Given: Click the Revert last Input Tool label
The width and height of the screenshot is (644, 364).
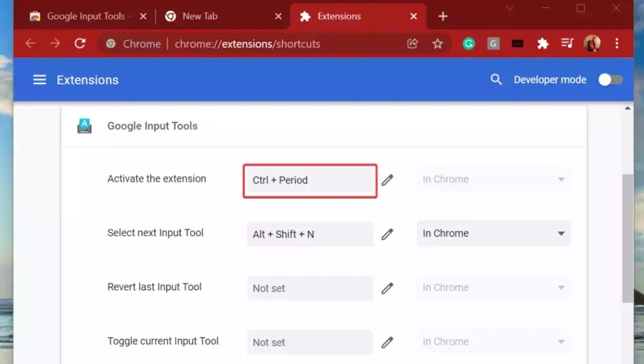Looking at the screenshot, I should tap(155, 287).
